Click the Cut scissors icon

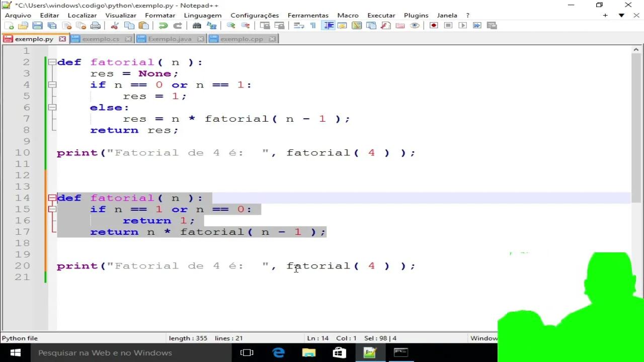pyautogui.click(x=114, y=26)
